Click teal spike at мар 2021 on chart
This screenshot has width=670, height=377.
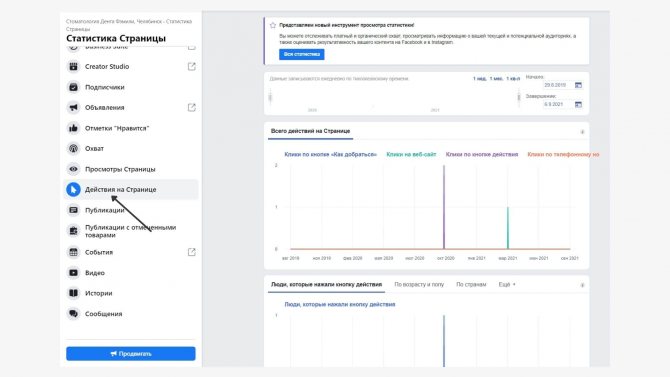[508, 227]
